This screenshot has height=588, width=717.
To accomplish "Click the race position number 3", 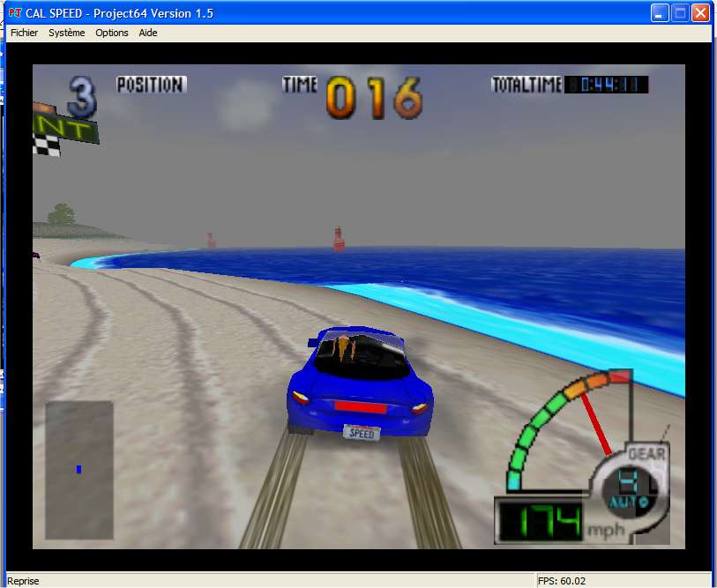I will (82, 97).
